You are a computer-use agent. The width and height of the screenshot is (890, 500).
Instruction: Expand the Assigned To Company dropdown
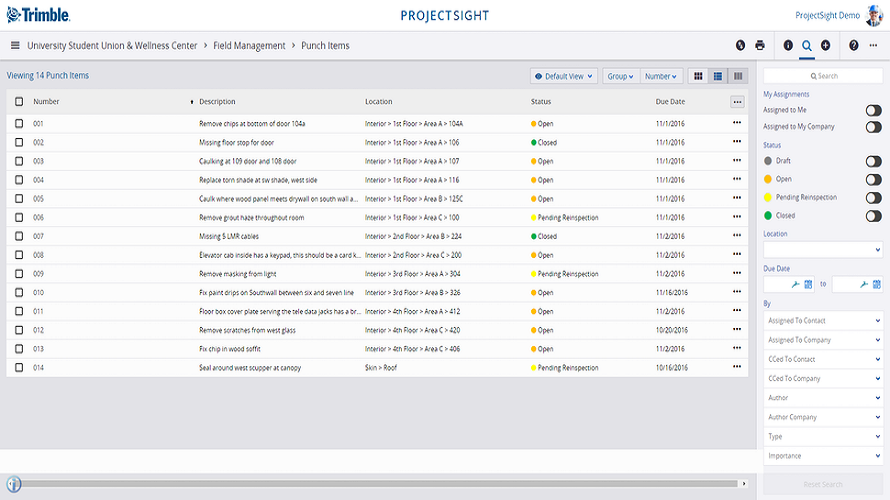823,340
